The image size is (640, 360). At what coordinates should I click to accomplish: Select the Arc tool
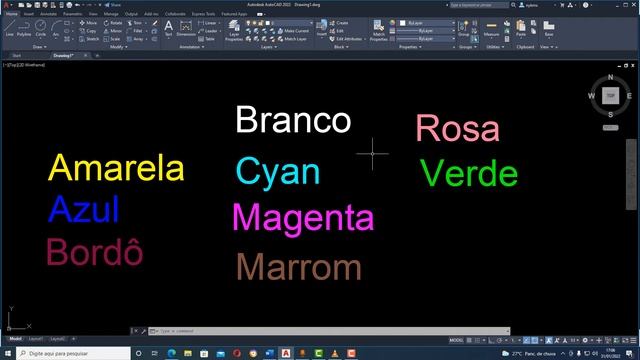click(x=56, y=29)
